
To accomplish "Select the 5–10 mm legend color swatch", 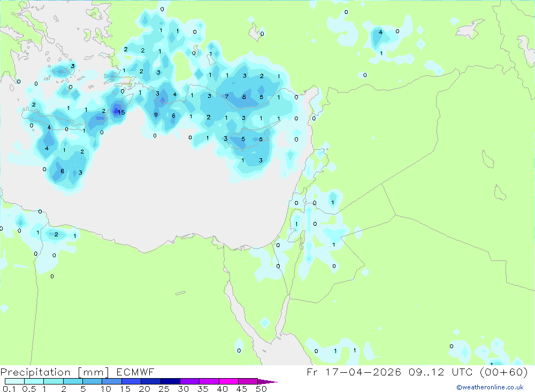I will click(x=93, y=381).
